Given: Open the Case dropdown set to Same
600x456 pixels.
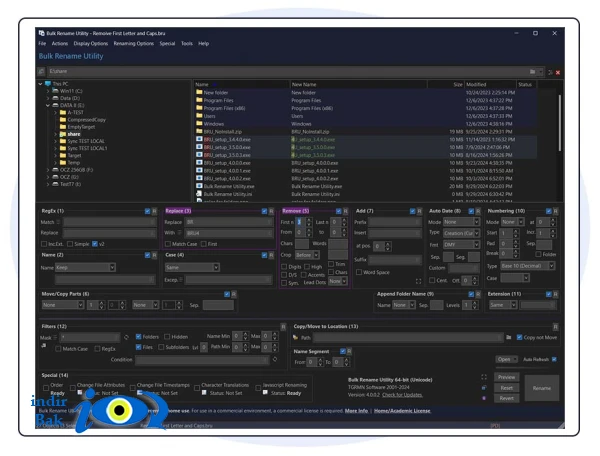Looking at the screenshot, I should (192, 267).
